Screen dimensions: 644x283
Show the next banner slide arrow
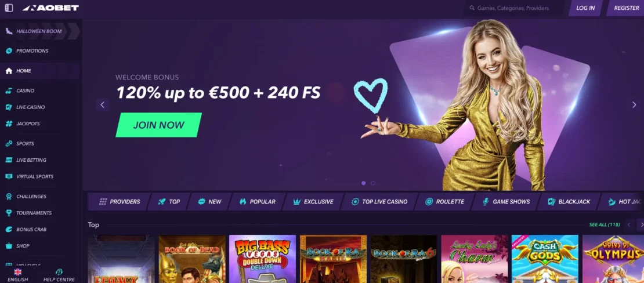pos(634,105)
